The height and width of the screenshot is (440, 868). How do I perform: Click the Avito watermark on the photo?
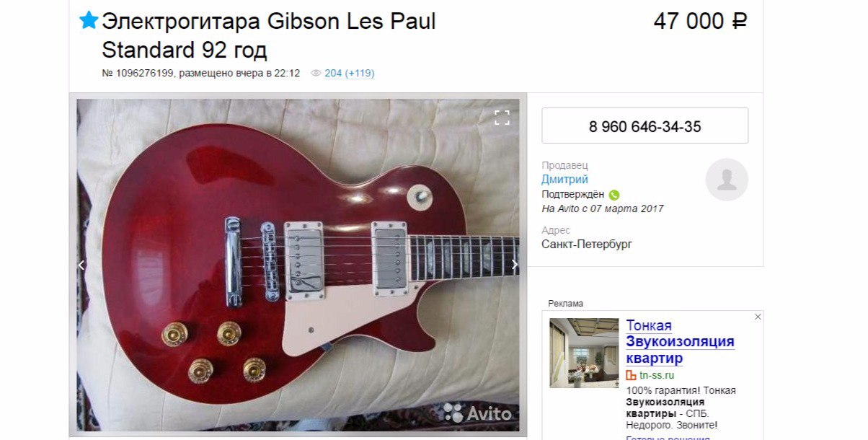coord(477,413)
